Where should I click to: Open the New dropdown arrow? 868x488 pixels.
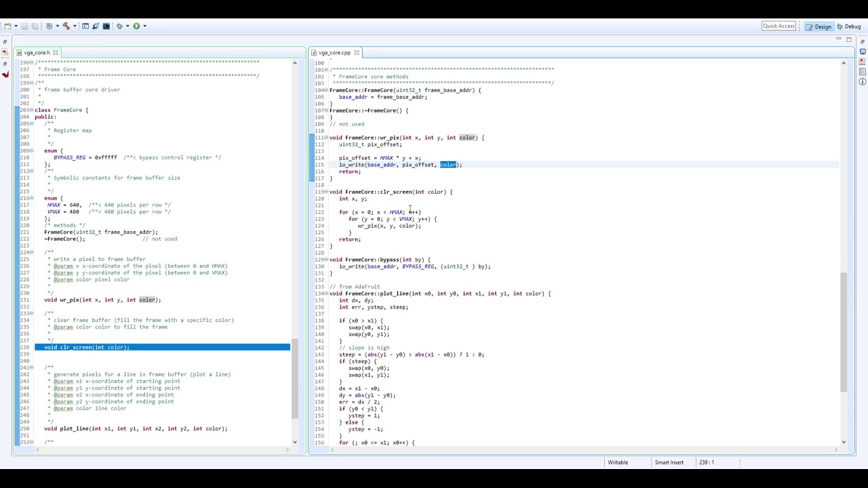tap(16, 26)
